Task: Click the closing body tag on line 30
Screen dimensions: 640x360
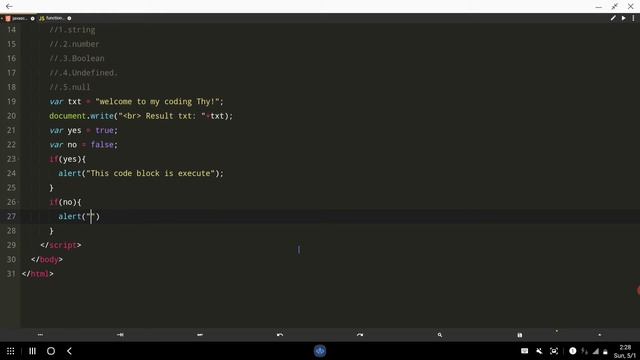Action: (x=47, y=260)
